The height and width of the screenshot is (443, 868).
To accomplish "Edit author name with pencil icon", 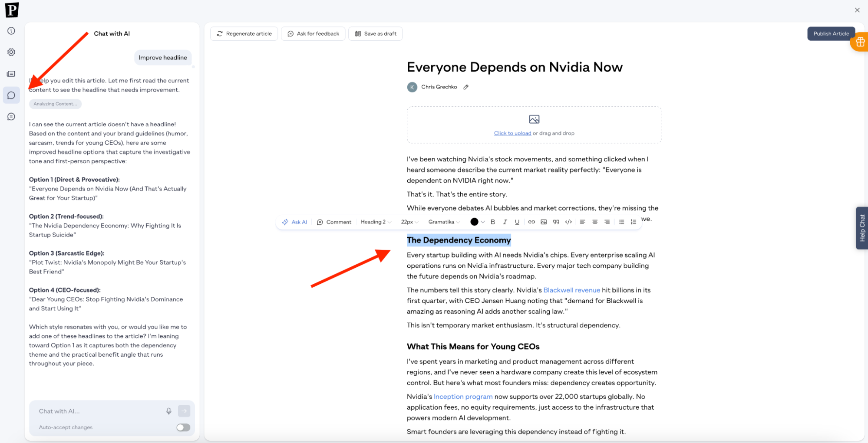I will (x=466, y=87).
